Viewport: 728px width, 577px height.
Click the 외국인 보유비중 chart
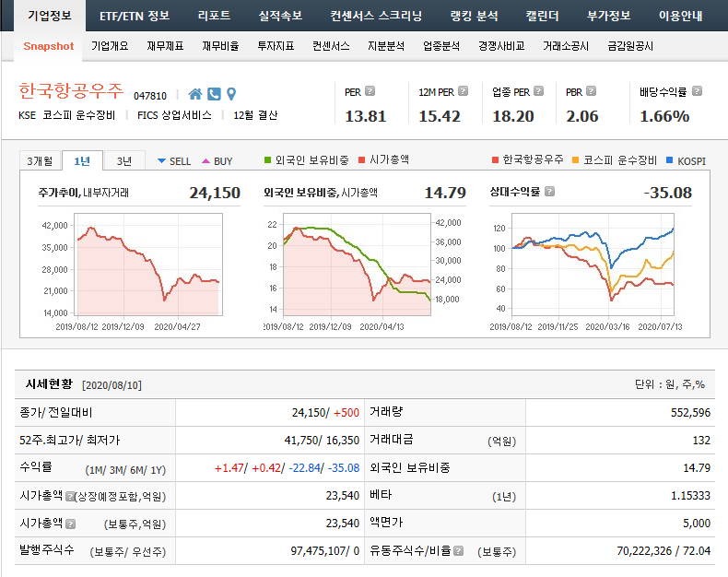click(x=357, y=265)
